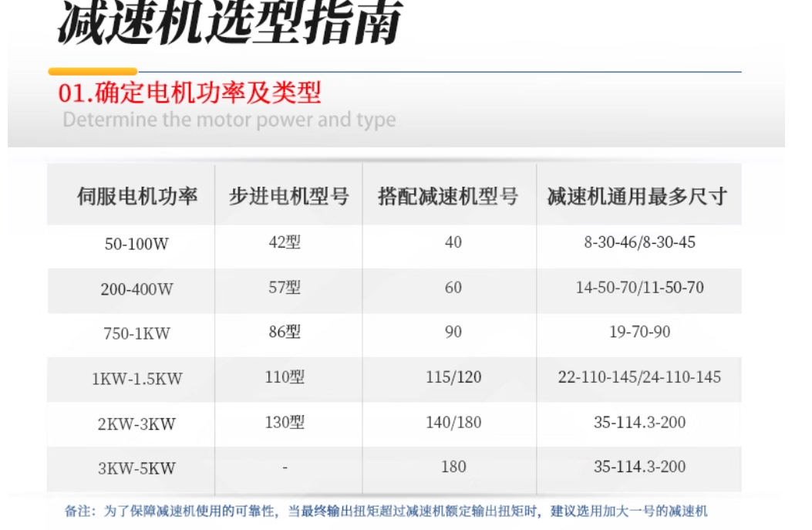Select the 'Determine the motor power and type' subtitle
The height and width of the screenshot is (530, 812).
coord(229,120)
